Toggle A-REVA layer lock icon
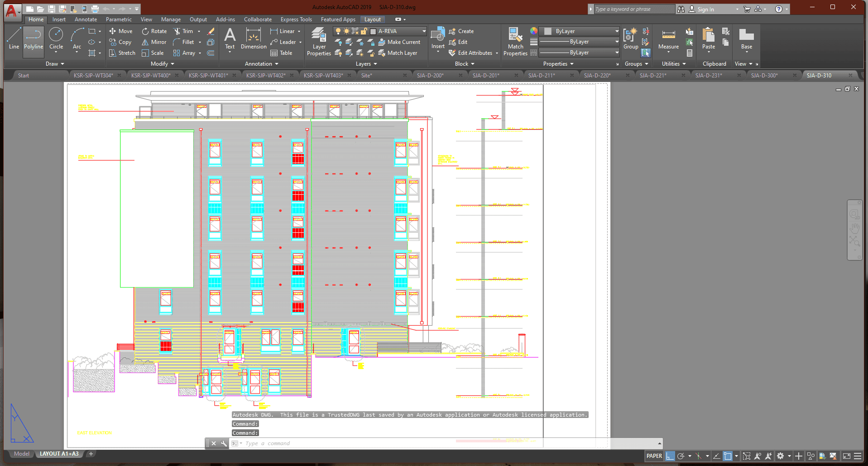This screenshot has height=466, width=868. (364, 31)
